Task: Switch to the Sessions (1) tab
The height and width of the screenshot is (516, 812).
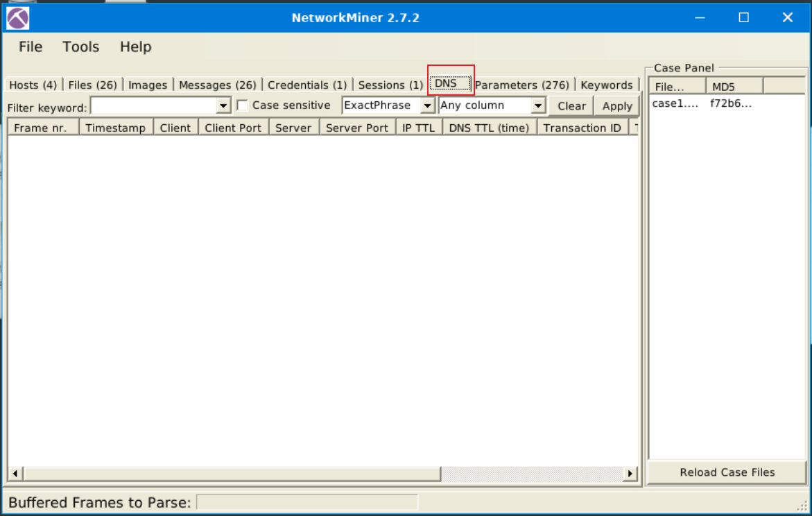Action: click(390, 85)
